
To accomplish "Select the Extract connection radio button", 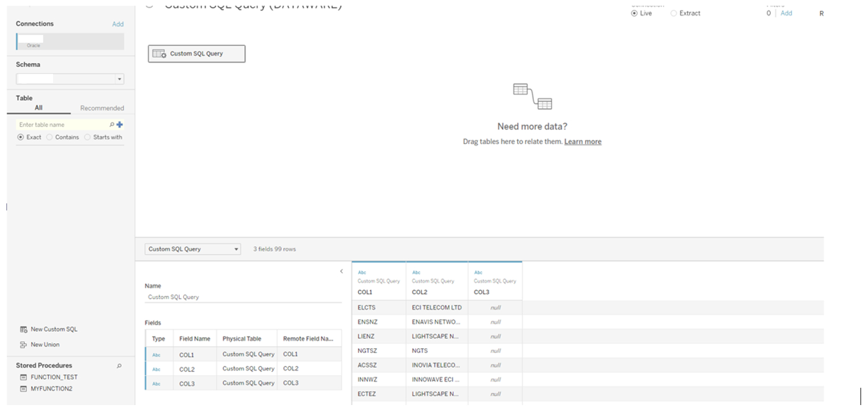I will pos(674,13).
